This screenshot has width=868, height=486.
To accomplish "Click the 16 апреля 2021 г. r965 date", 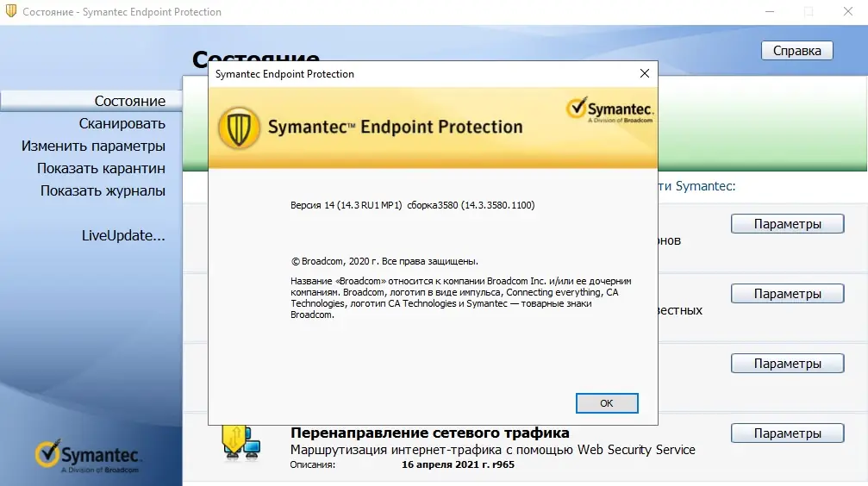I will [458, 464].
